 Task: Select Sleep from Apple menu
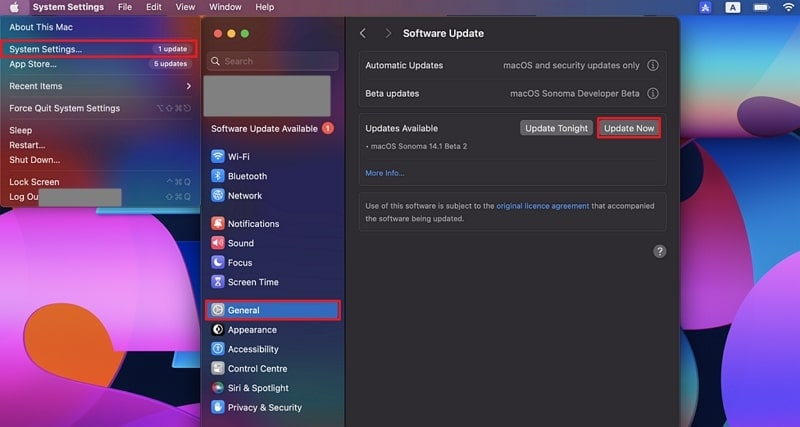click(20, 130)
